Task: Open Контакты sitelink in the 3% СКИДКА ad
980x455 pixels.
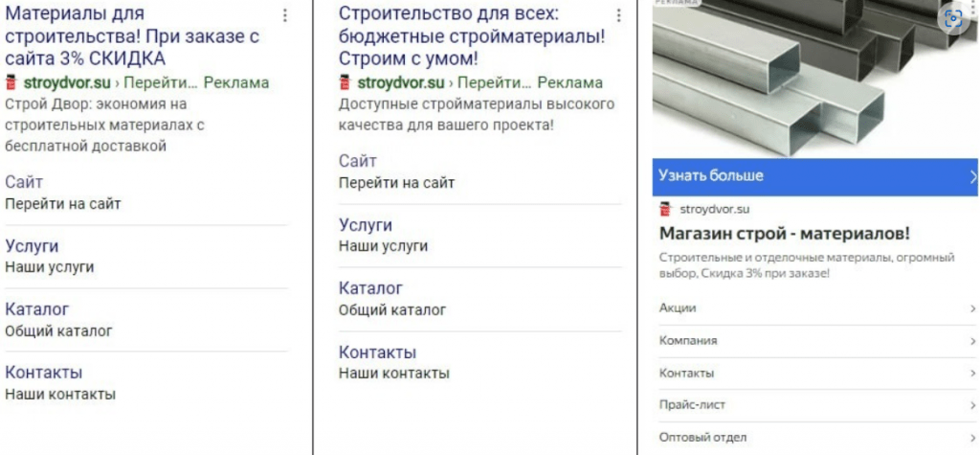Action: click(44, 373)
